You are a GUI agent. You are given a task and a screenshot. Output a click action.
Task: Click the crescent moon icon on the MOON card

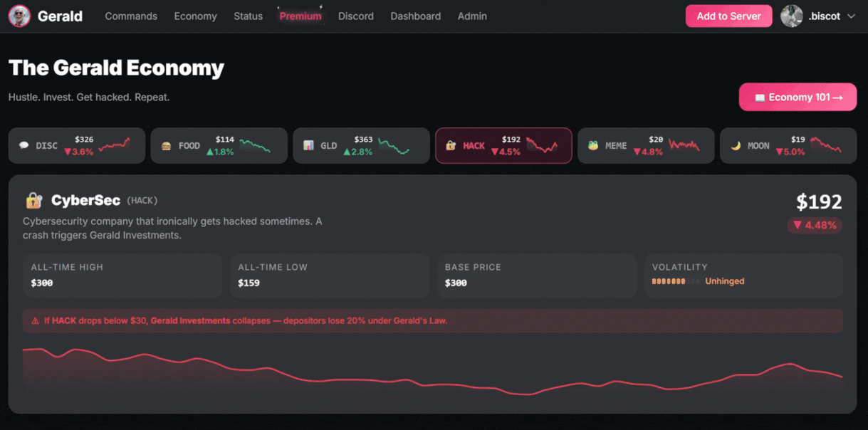736,145
